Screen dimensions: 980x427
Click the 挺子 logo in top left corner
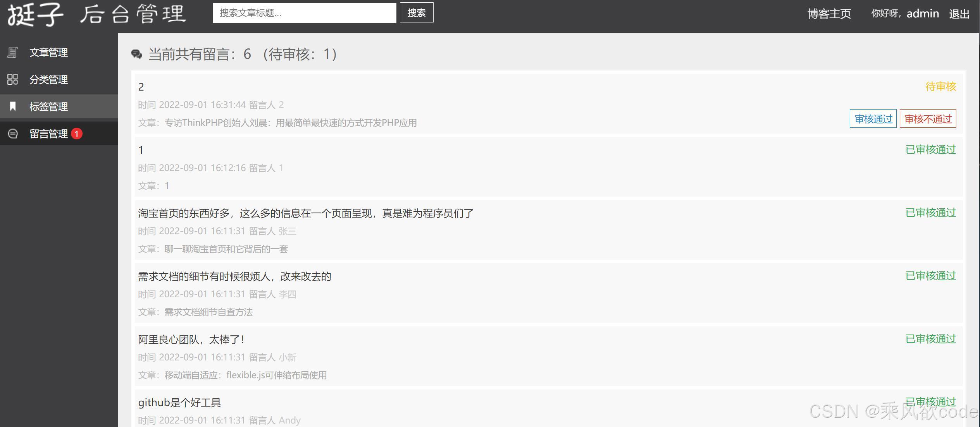pos(35,14)
